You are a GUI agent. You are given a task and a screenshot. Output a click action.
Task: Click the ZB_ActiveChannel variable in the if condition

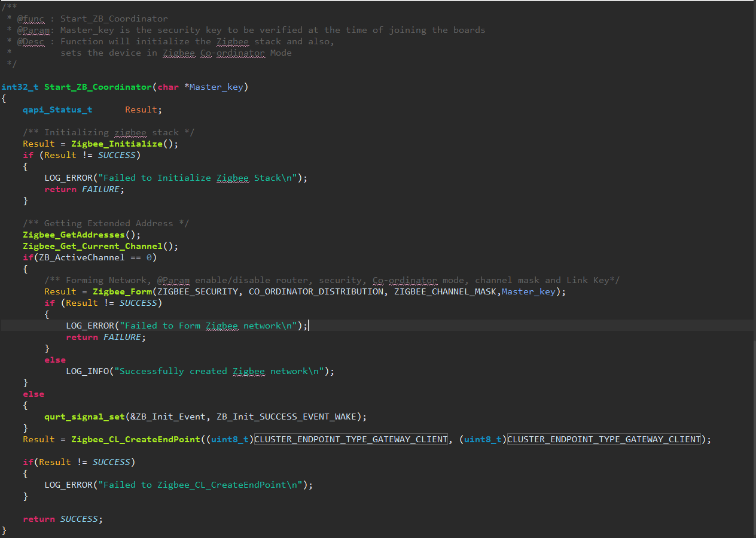[78, 257]
